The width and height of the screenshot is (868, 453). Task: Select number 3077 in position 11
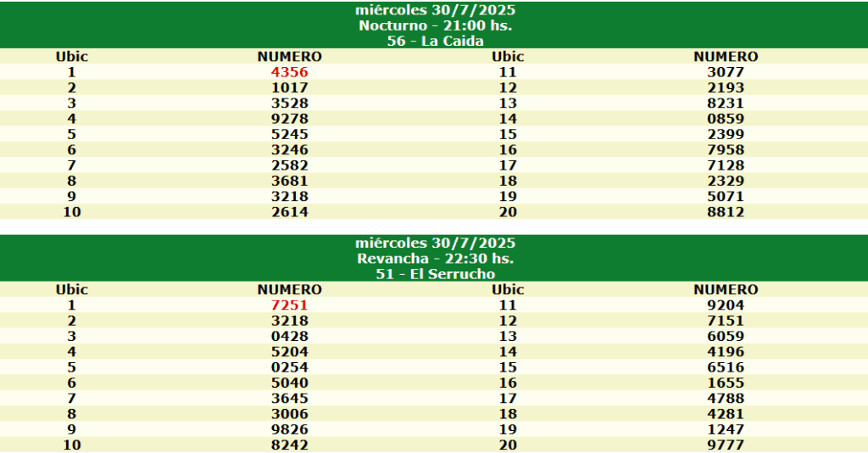726,72
